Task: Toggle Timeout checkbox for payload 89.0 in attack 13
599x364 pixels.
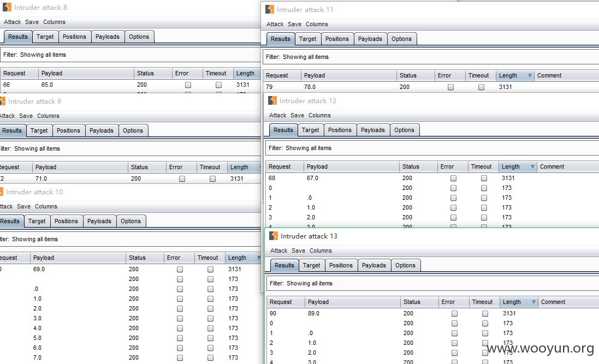Action: tap(485, 314)
